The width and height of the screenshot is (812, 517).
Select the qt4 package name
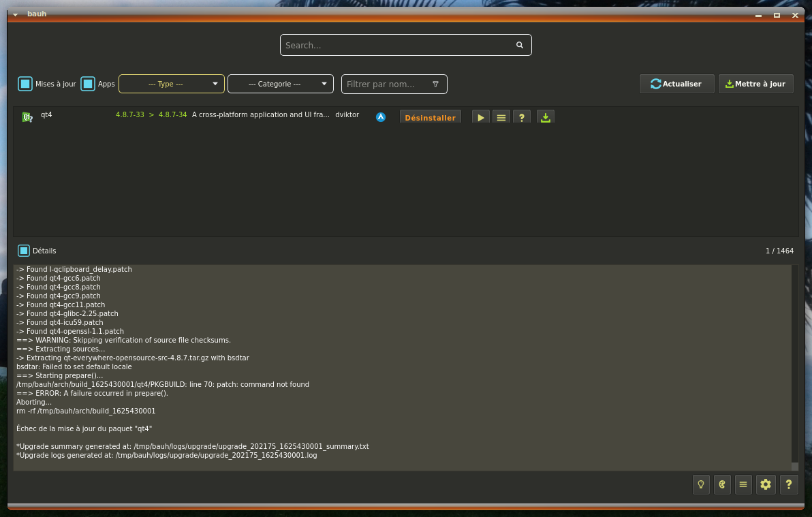pyautogui.click(x=46, y=115)
